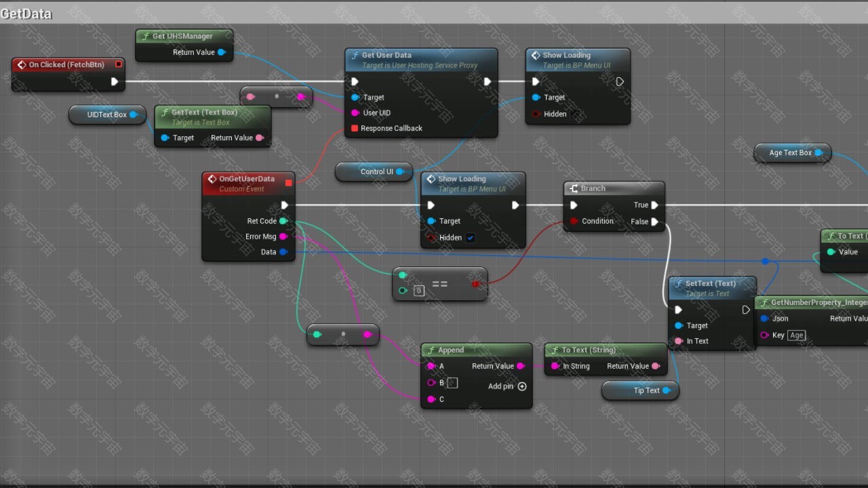This screenshot has width=868, height=488.
Task: Click Target pin on SetText (Text)
Action: 679,325
